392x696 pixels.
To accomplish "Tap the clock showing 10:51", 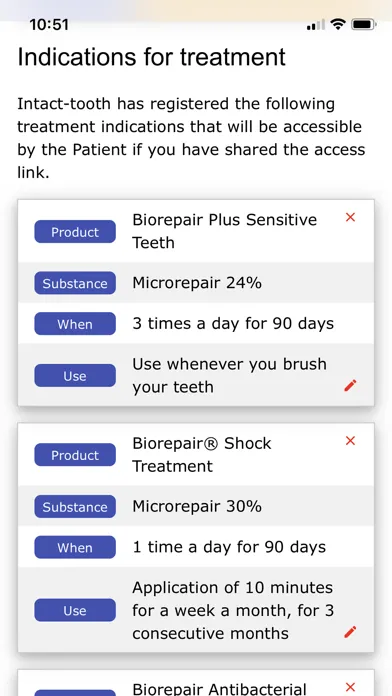I will [x=49, y=24].
